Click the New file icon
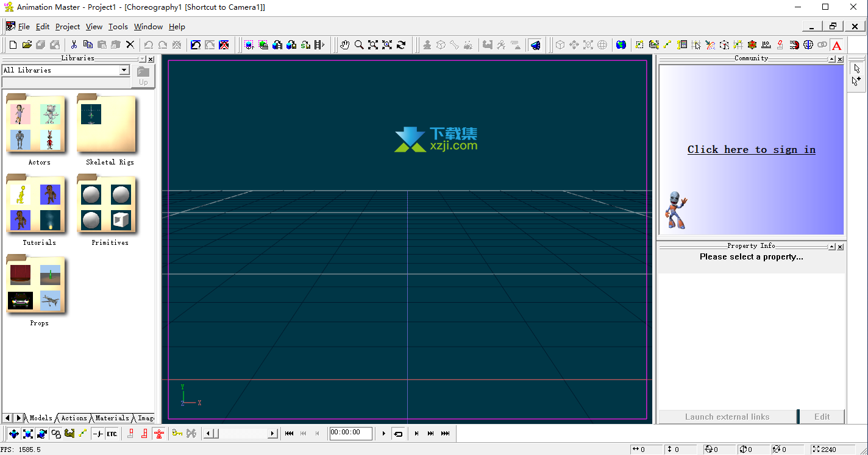The height and width of the screenshot is (455, 868). 13,44
